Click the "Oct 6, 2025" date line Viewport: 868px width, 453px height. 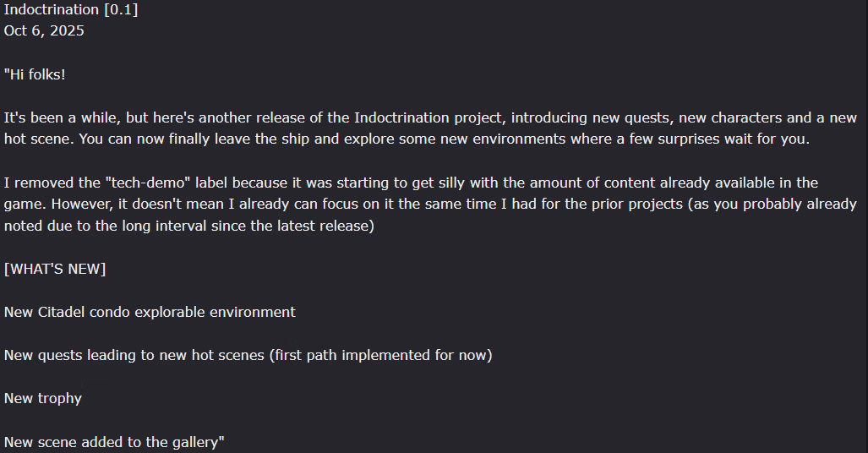click(x=44, y=30)
